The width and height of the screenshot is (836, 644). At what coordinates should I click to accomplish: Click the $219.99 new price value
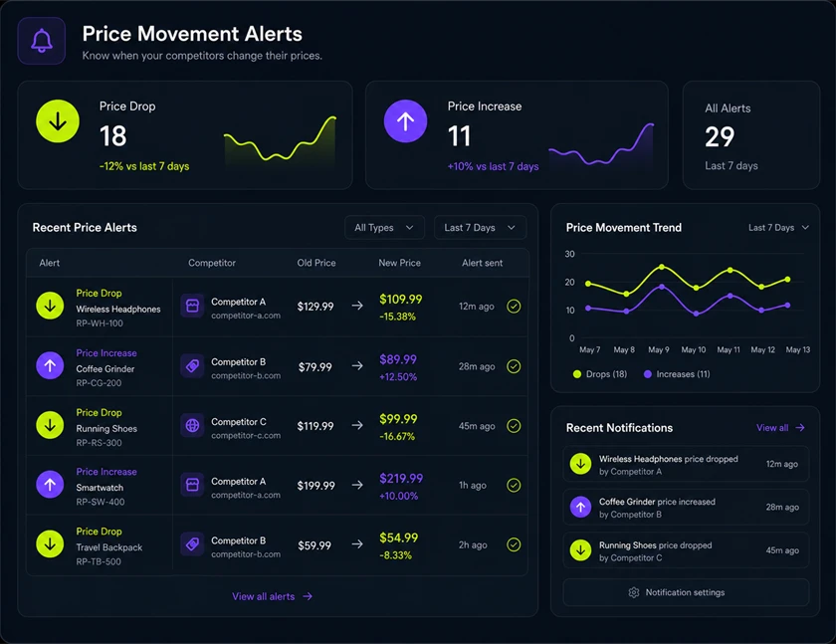click(401, 478)
